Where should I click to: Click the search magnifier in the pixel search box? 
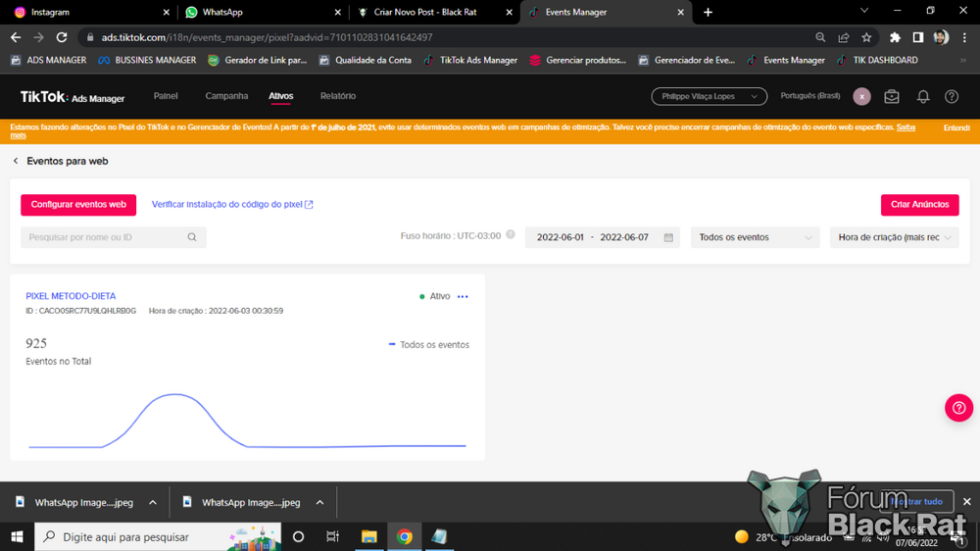[192, 237]
